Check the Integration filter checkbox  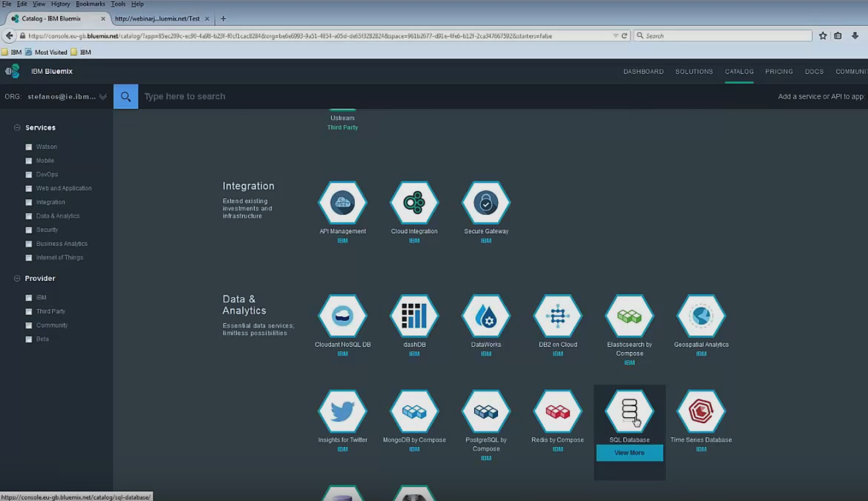point(29,202)
